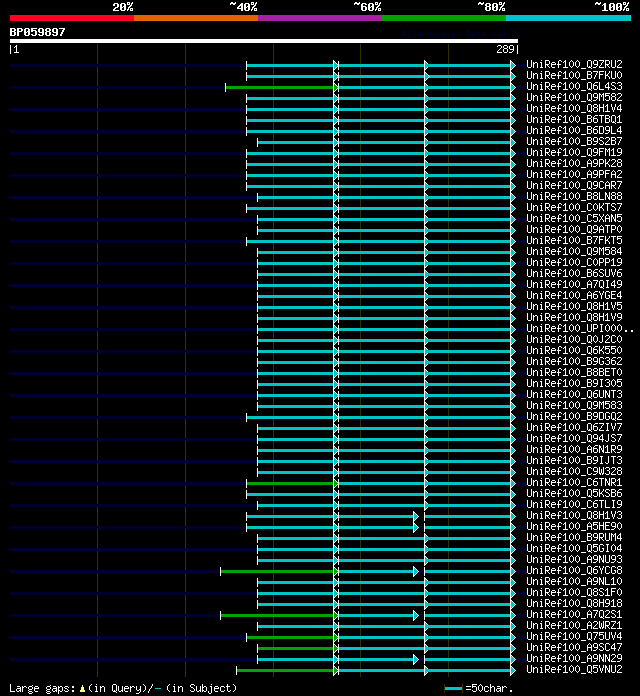Select UniRef100_C9W328 label
The height and width of the screenshot is (696, 640).
point(574,472)
